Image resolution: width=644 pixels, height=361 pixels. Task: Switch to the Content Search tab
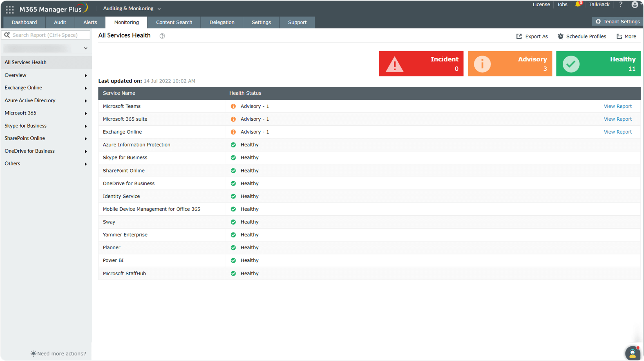174,22
